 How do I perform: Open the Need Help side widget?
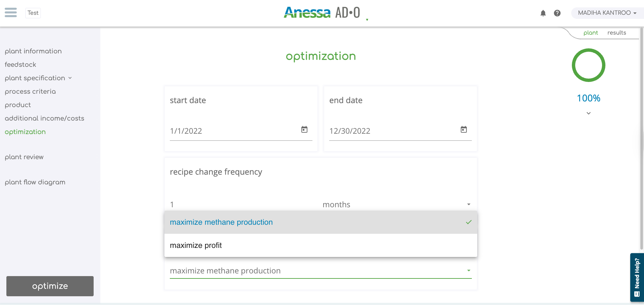[x=637, y=277]
